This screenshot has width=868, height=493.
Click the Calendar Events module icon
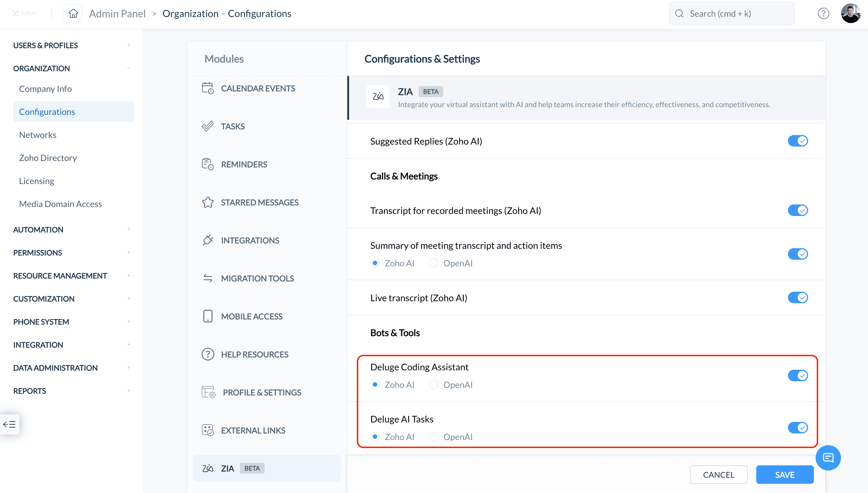208,88
